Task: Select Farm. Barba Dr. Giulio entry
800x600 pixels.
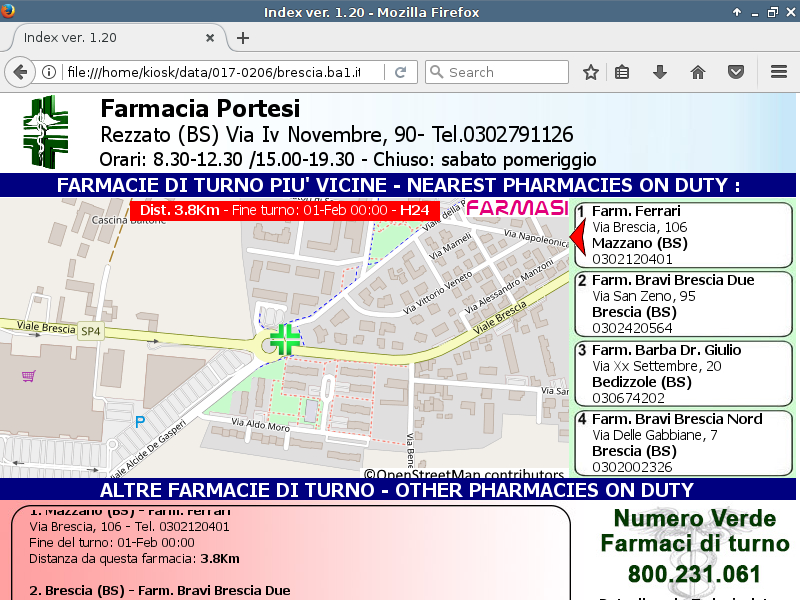Action: [x=684, y=373]
